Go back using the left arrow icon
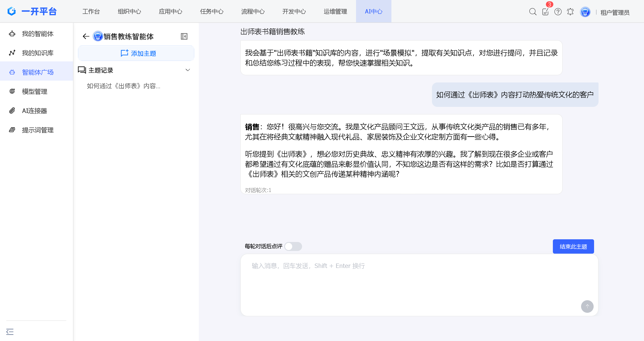 click(86, 37)
